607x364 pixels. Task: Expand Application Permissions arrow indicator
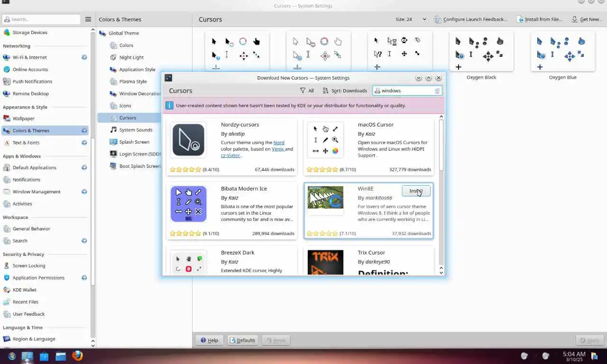point(84,278)
